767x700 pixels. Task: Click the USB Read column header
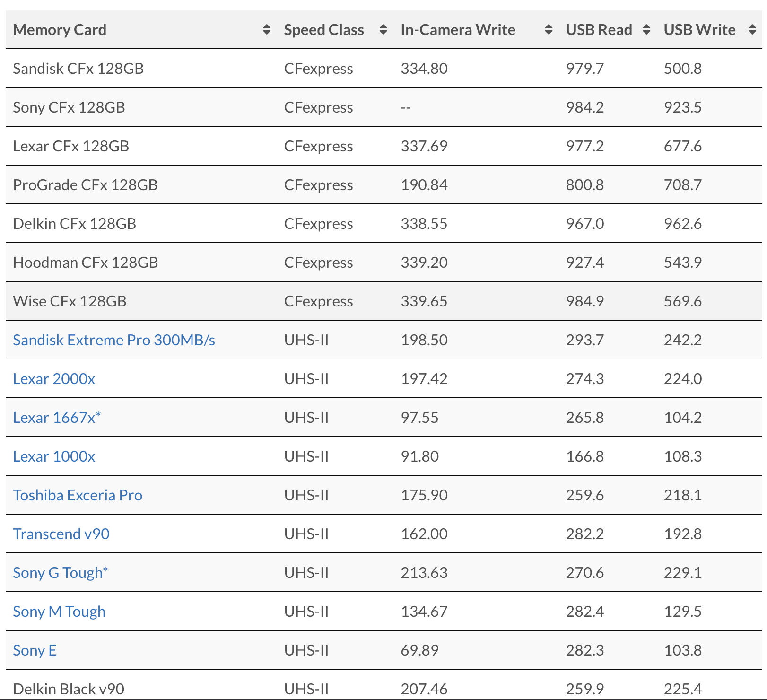coord(608,30)
